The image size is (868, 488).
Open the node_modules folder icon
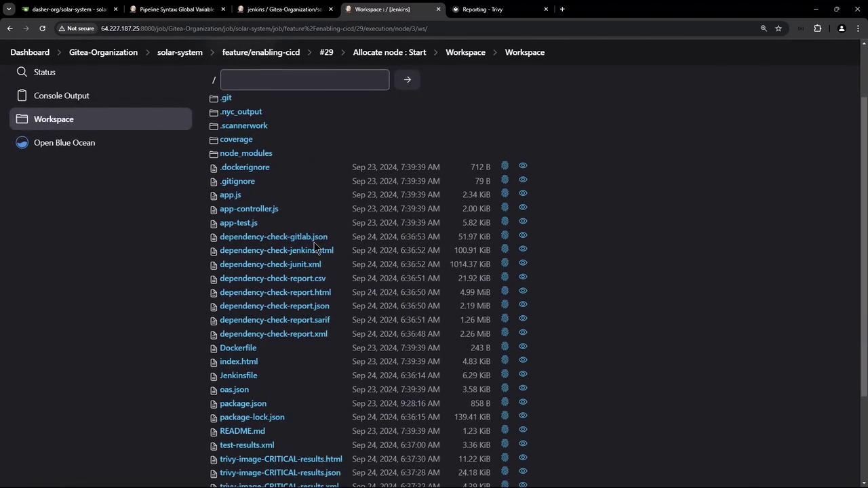(x=214, y=154)
